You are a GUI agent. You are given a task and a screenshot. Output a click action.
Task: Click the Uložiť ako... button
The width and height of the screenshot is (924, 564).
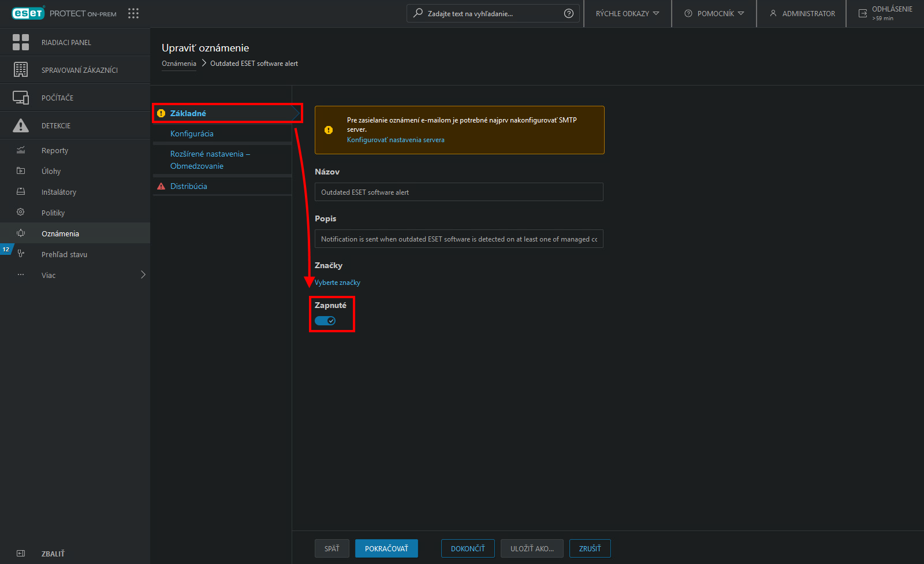[532, 548]
